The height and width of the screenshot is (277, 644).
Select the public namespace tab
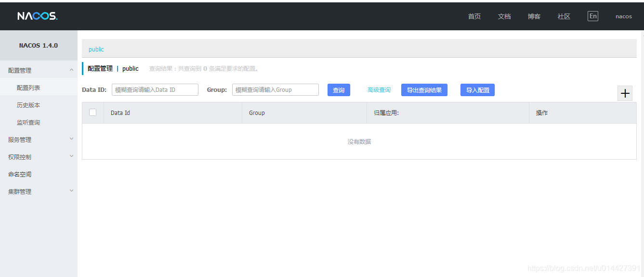(96, 49)
